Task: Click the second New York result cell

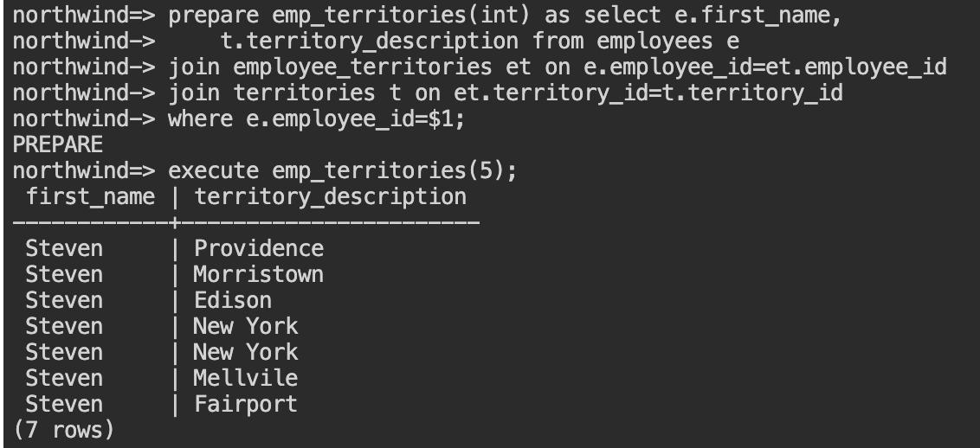Action: [x=246, y=353]
